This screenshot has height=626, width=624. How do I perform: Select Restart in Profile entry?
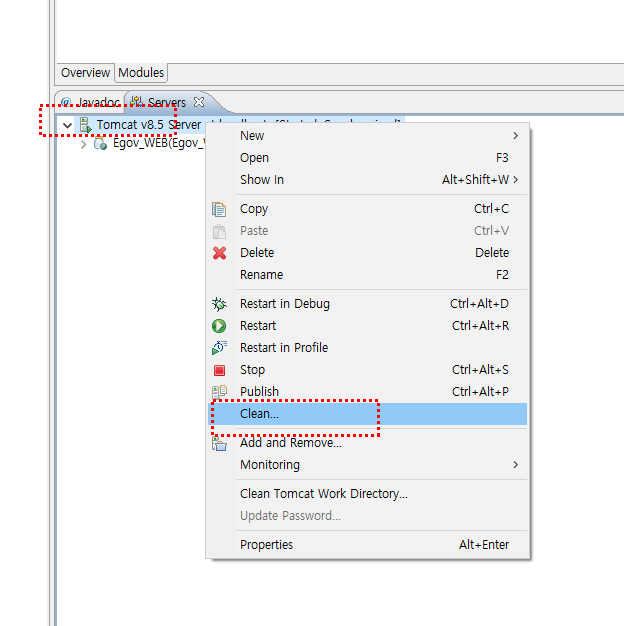point(367,348)
